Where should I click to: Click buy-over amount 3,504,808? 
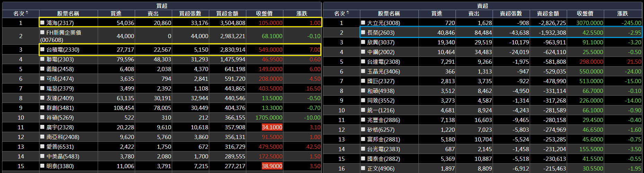tap(233, 23)
